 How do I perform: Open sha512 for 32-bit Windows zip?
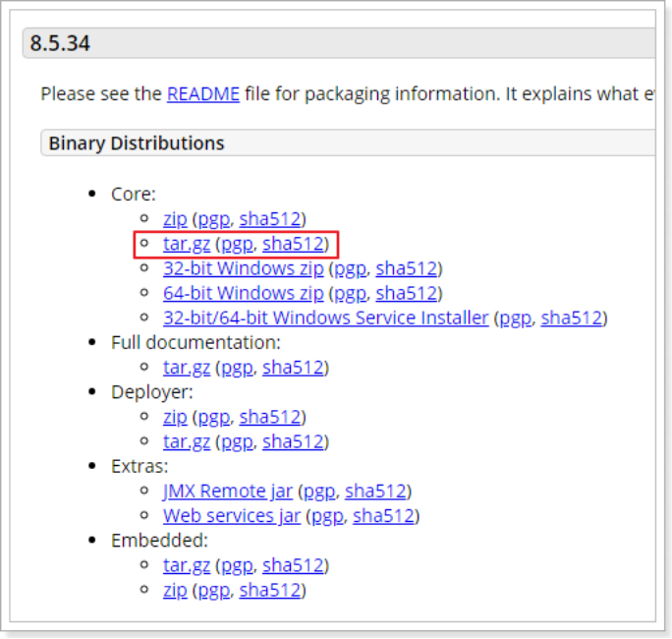point(407,269)
